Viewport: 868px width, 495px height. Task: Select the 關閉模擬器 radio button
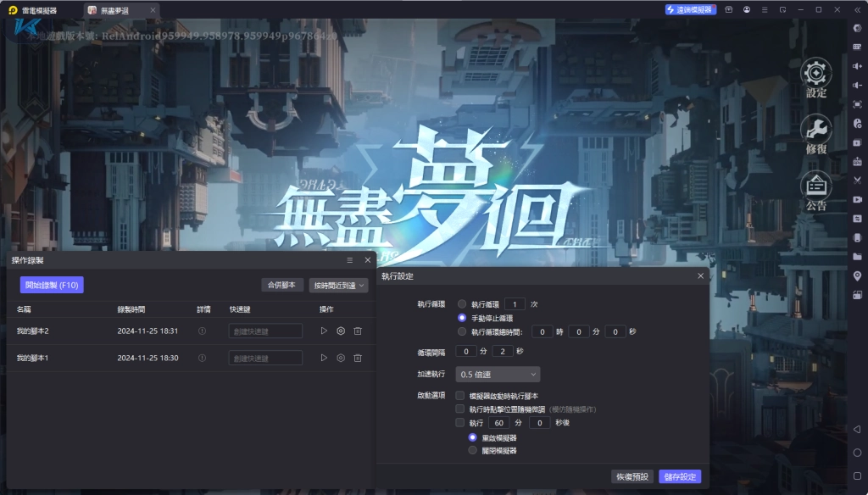472,450
